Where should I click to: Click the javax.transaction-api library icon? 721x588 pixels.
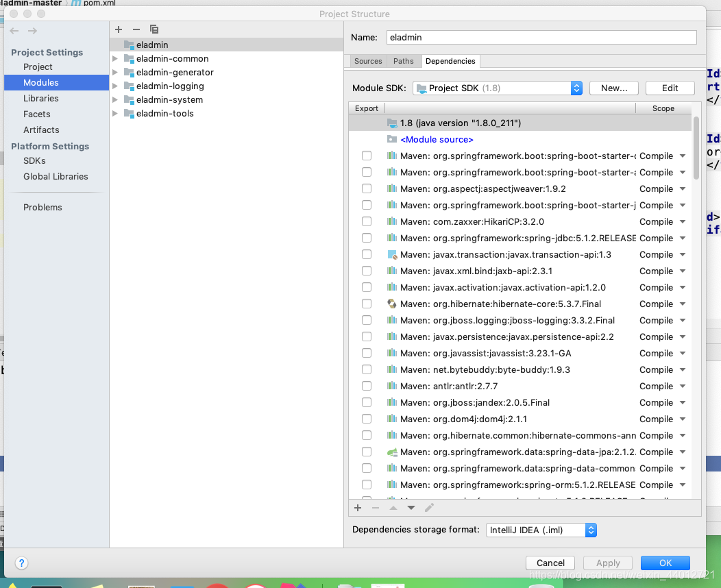392,254
